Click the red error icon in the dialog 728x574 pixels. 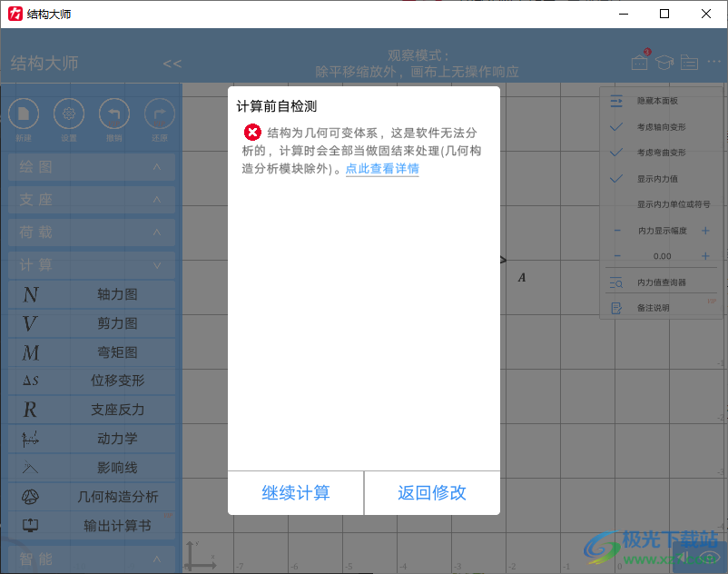point(252,133)
